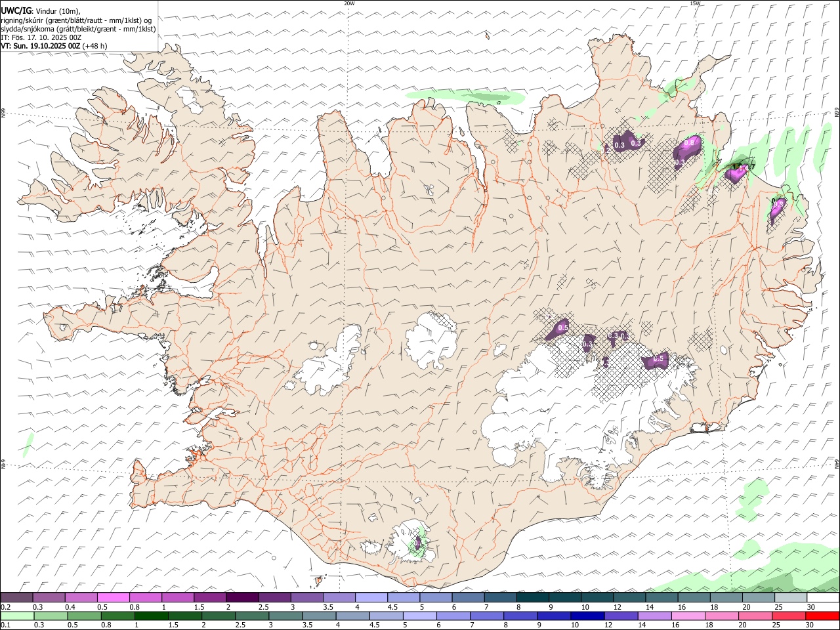The height and width of the screenshot is (630, 840).
Task: Pick the deep blue 10 swatch in lower scale
Action: coord(586,616)
